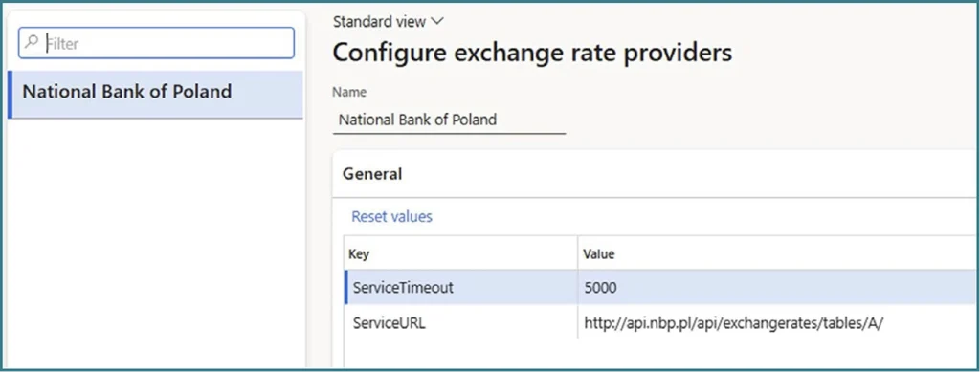Select the ServiceTimeout key cell
The width and height of the screenshot is (980, 372).
click(460, 287)
